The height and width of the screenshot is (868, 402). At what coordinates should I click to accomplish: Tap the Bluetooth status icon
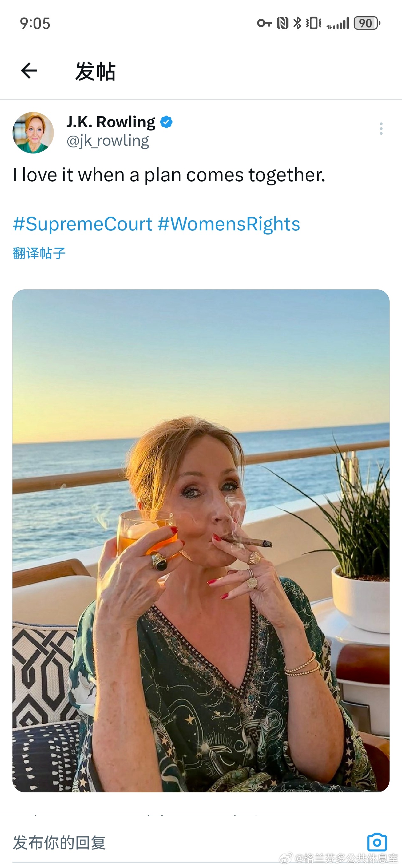pyautogui.click(x=297, y=23)
